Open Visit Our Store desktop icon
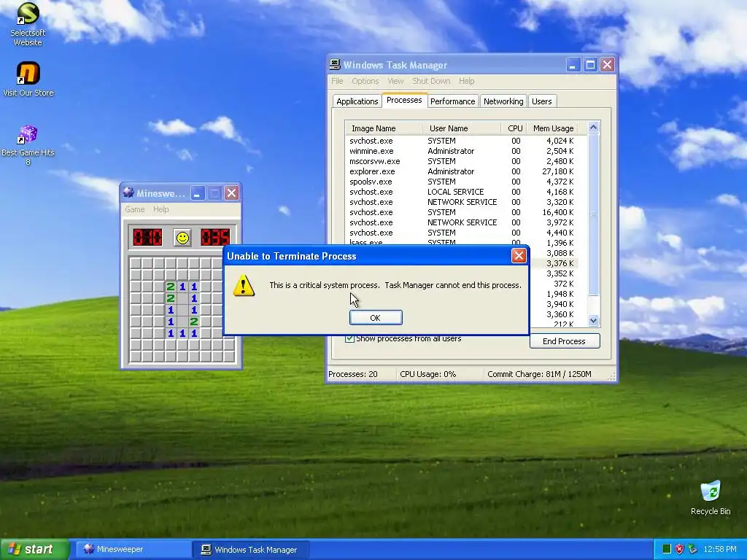This screenshot has width=747, height=560. click(28, 79)
